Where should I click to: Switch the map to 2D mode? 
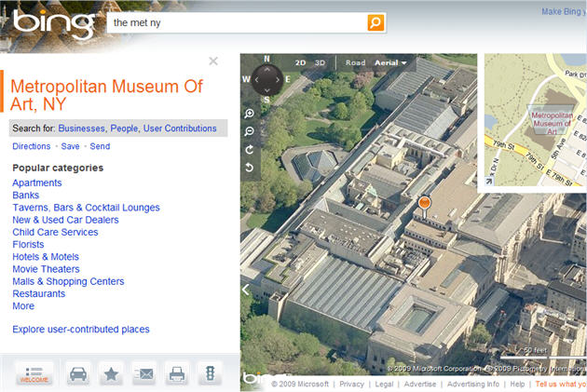point(301,62)
